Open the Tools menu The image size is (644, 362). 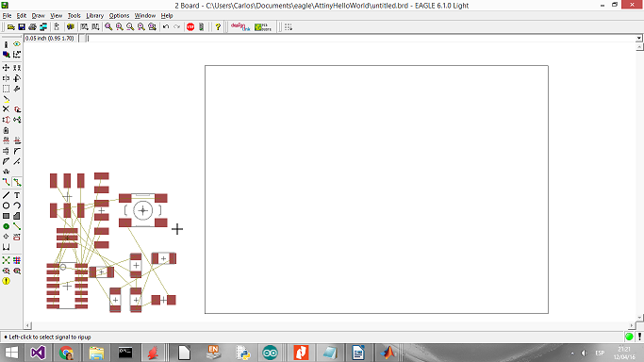pos(74,16)
